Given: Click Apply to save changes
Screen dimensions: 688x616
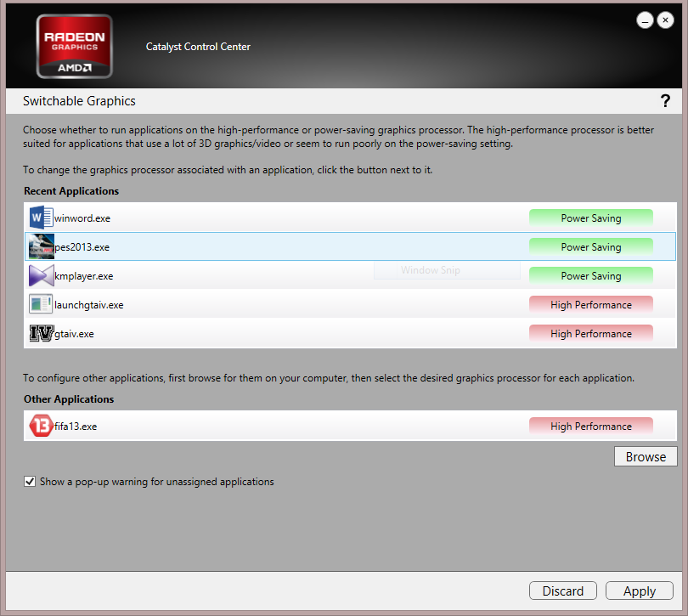Looking at the screenshot, I should pos(639,591).
